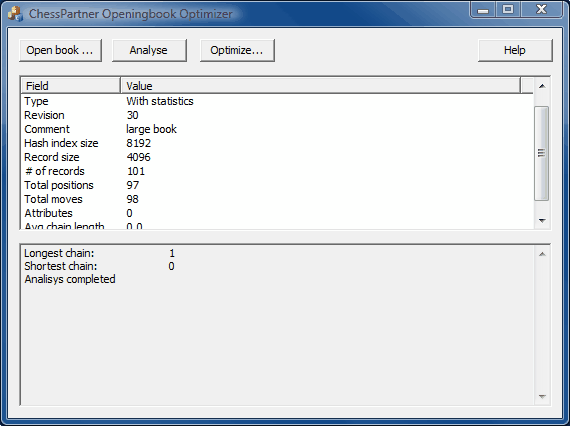Maximize the Openingbook Optimizer window

click(x=508, y=9)
